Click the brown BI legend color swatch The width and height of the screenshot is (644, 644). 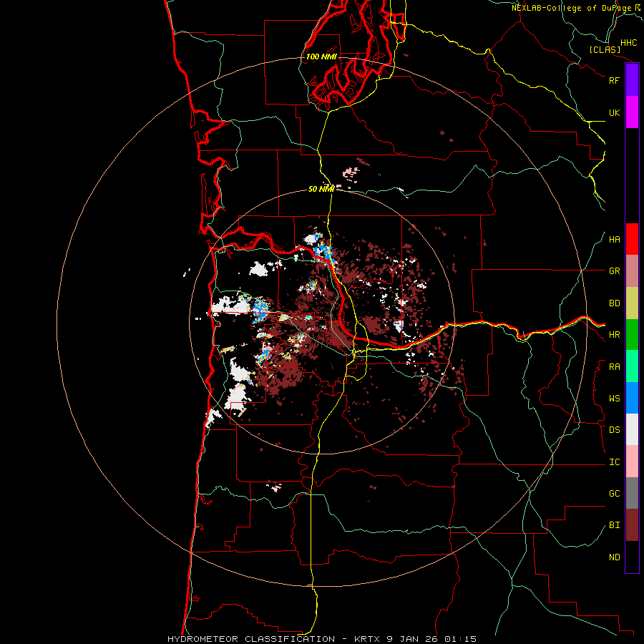click(x=632, y=525)
